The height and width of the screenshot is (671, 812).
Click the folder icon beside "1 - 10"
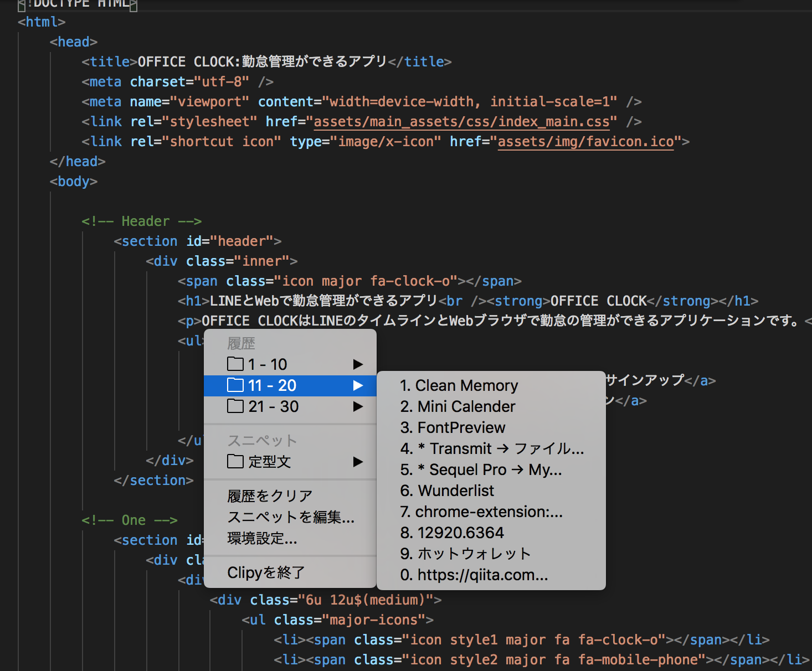[x=235, y=364]
